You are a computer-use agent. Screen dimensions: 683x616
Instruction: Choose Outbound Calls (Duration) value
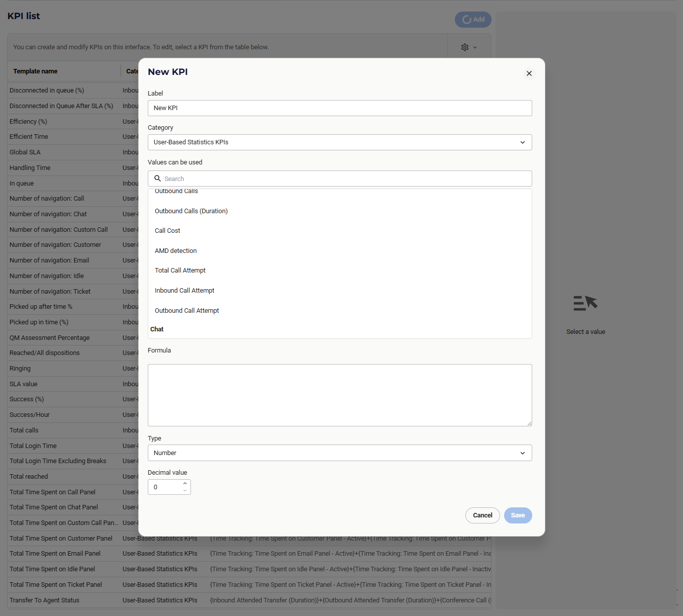pyautogui.click(x=191, y=211)
